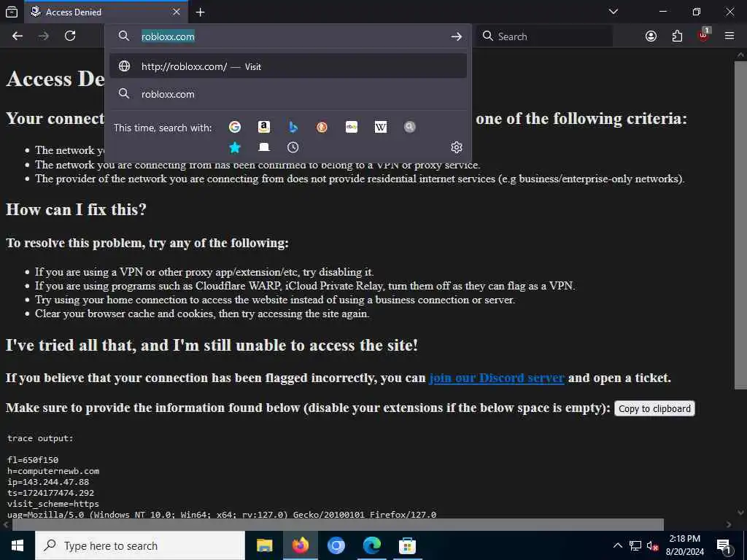Search this time with Amazon
747x560 pixels.
[264, 127]
